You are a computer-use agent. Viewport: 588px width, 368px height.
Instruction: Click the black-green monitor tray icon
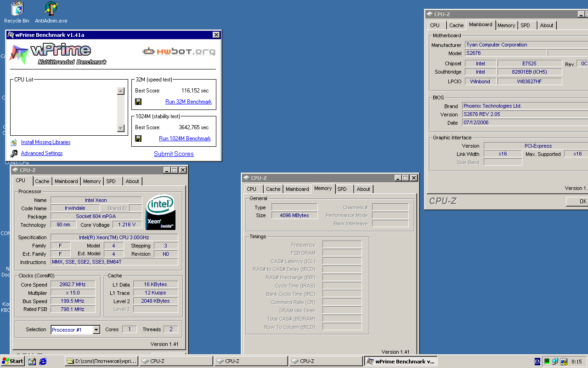[547, 362]
